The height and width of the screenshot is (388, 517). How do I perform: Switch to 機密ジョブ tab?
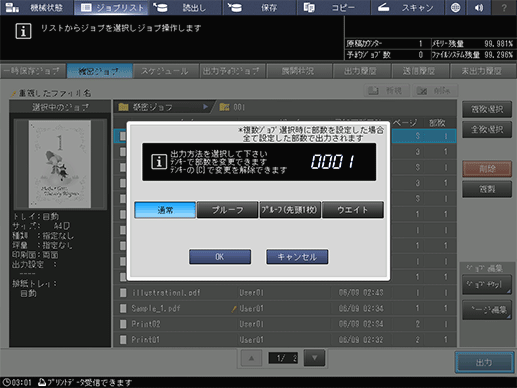coord(99,71)
